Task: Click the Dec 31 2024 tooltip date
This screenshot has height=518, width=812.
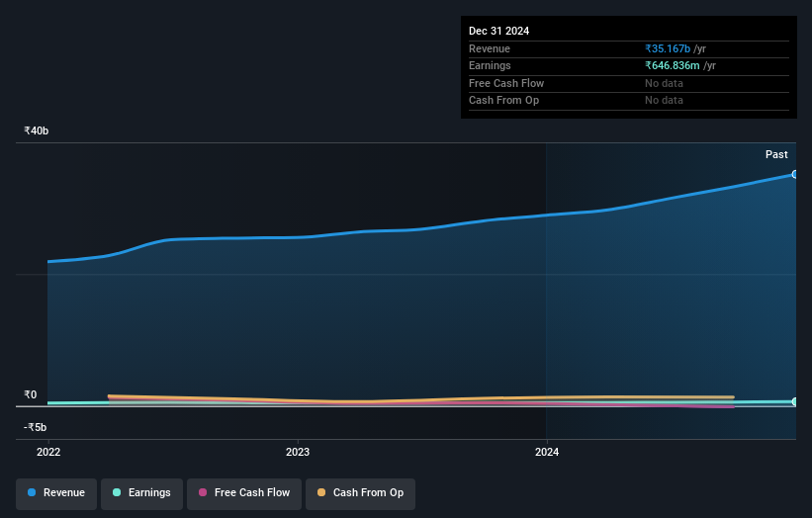Action: pyautogui.click(x=498, y=31)
